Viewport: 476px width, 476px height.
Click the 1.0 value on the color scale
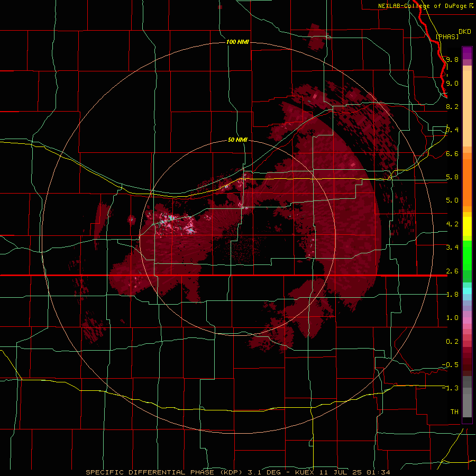452,318
